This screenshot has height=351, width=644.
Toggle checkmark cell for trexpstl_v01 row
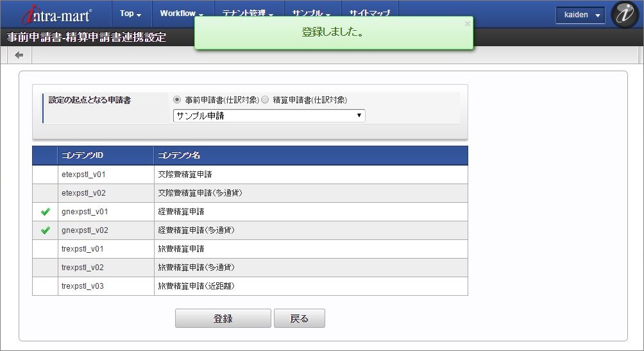45,249
